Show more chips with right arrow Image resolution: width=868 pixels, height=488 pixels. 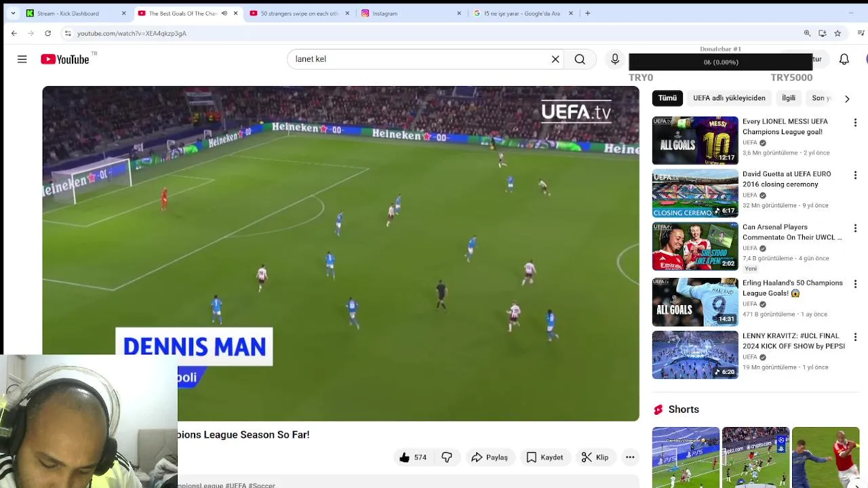click(847, 98)
